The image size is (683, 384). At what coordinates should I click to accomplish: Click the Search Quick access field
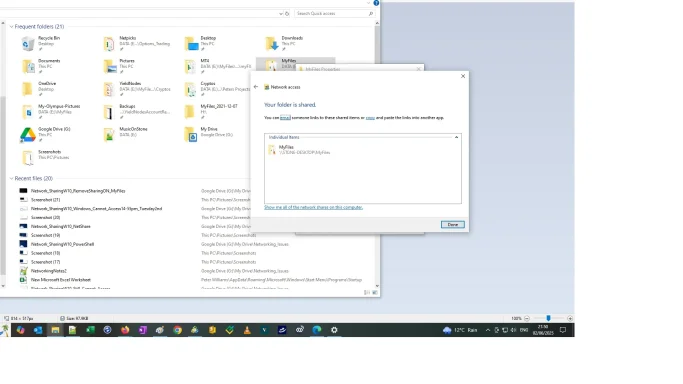click(x=334, y=13)
